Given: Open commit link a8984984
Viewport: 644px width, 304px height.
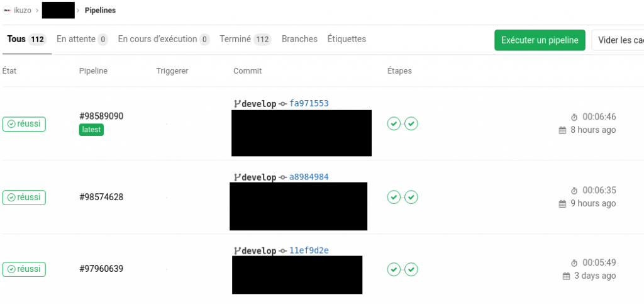Looking at the screenshot, I should (x=309, y=177).
